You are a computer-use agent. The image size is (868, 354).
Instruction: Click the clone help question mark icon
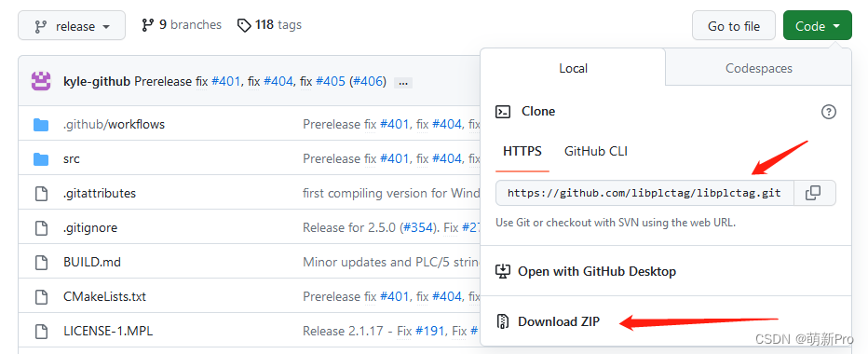point(828,112)
